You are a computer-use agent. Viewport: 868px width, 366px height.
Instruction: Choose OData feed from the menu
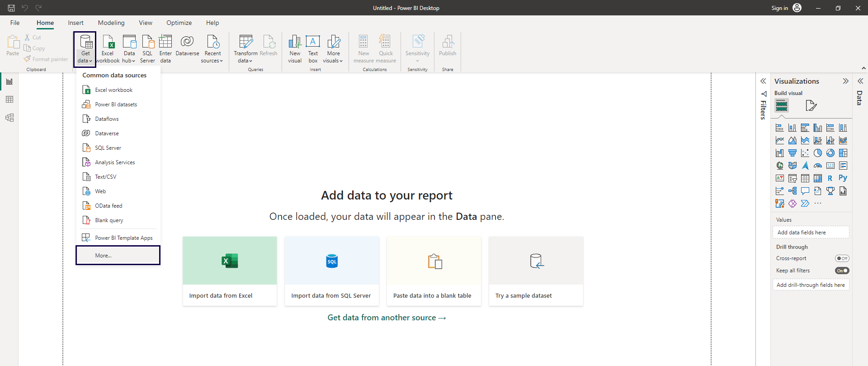pos(118,206)
